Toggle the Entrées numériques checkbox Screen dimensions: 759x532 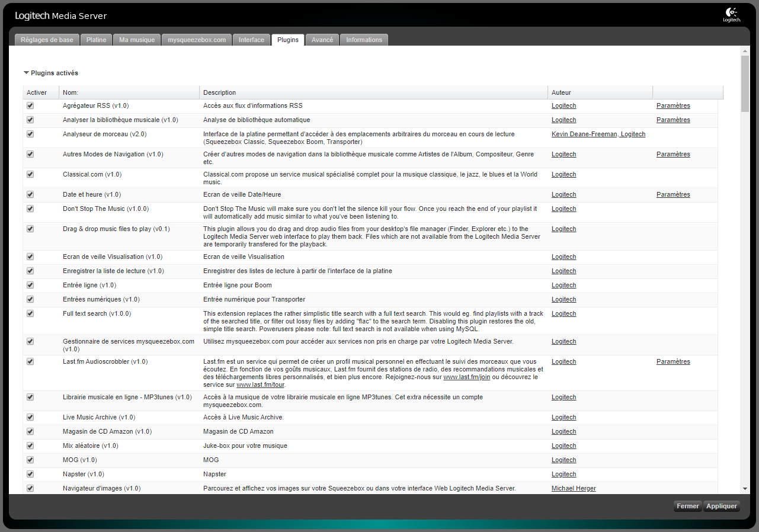pos(30,299)
